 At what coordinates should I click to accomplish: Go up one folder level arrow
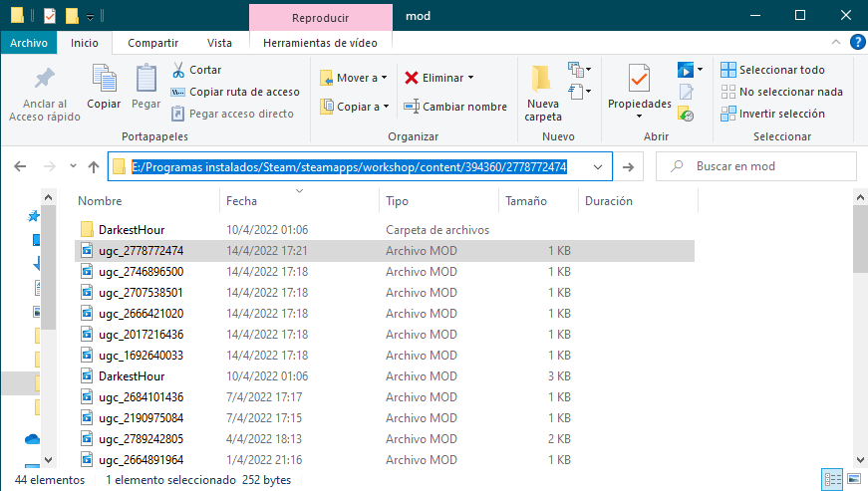click(94, 166)
